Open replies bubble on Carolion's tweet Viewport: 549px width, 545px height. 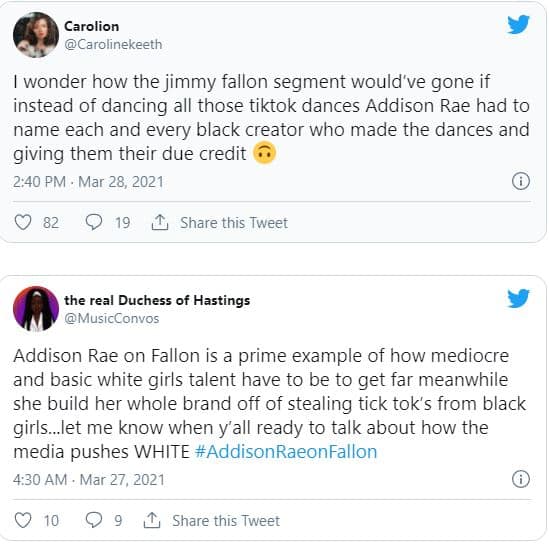coord(94,222)
